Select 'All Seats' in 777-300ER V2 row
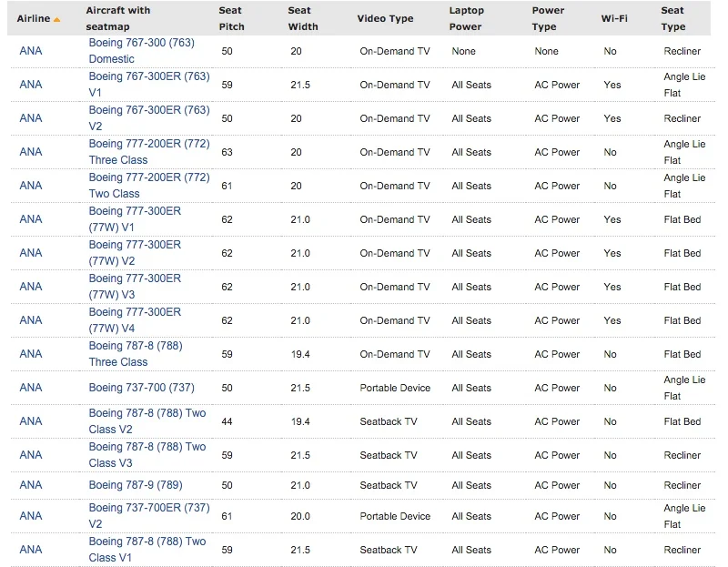 [x=471, y=253]
